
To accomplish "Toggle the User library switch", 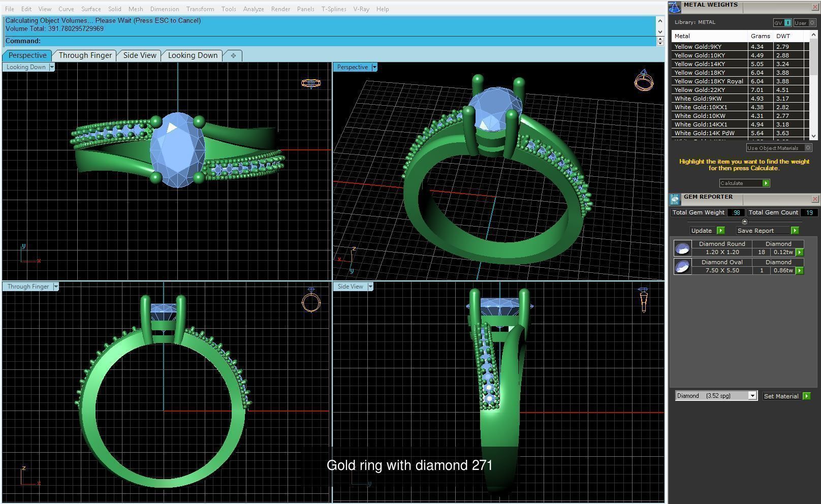I will pyautogui.click(x=805, y=22).
